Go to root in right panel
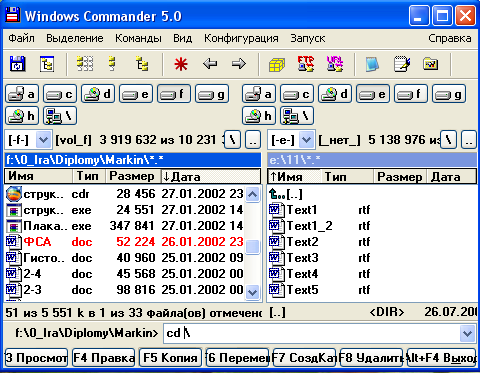Image resolution: width=480 pixels, height=373 pixels. pyautogui.click(x=449, y=140)
